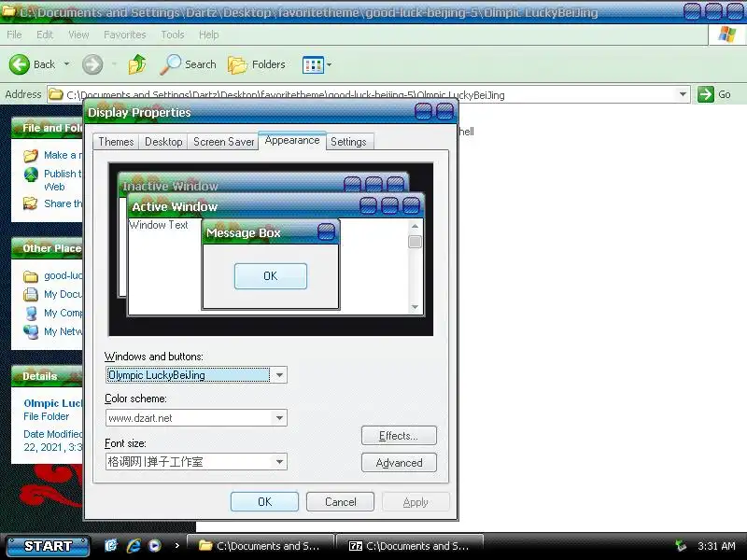
Task: Click the Show Desktop quick launch icon
Action: click(110, 545)
